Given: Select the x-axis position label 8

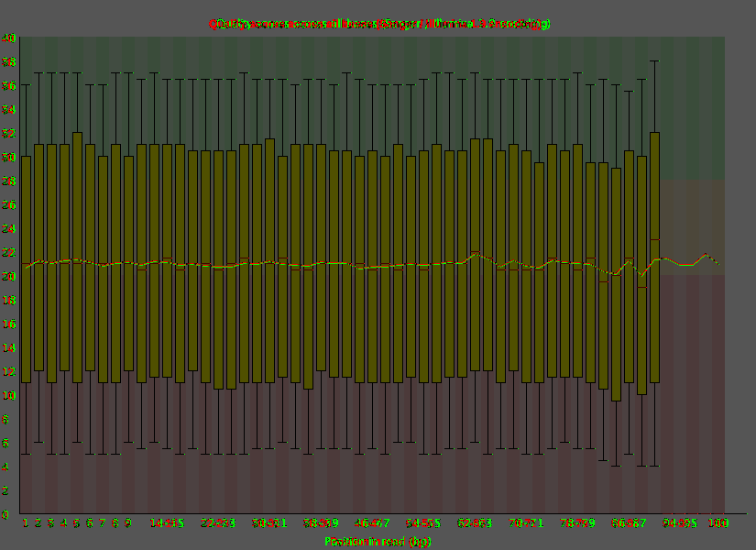Looking at the screenshot, I should tap(115, 523).
